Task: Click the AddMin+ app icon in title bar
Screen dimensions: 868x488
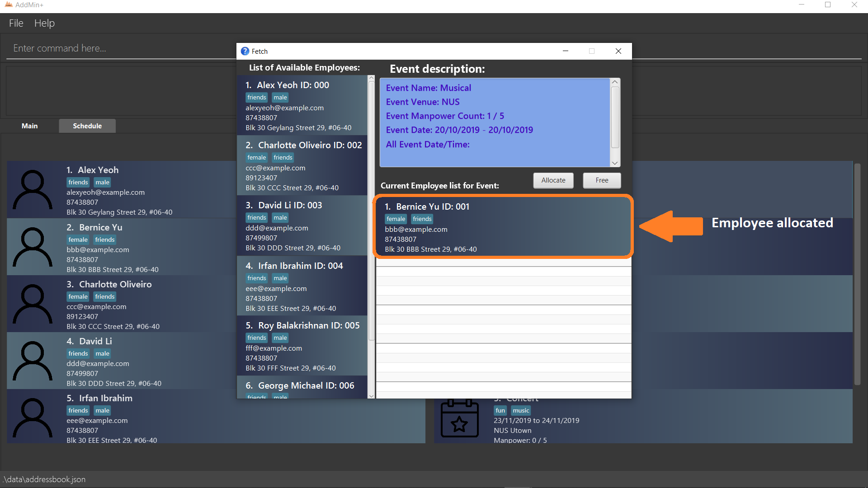Action: tap(9, 5)
